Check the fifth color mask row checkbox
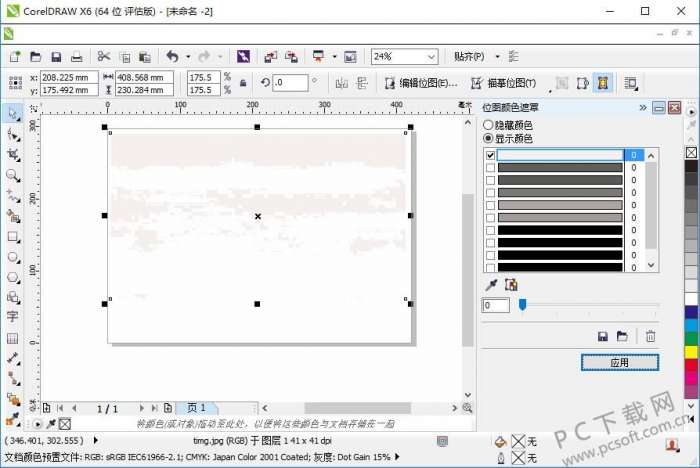The height and width of the screenshot is (468, 700). 491,205
